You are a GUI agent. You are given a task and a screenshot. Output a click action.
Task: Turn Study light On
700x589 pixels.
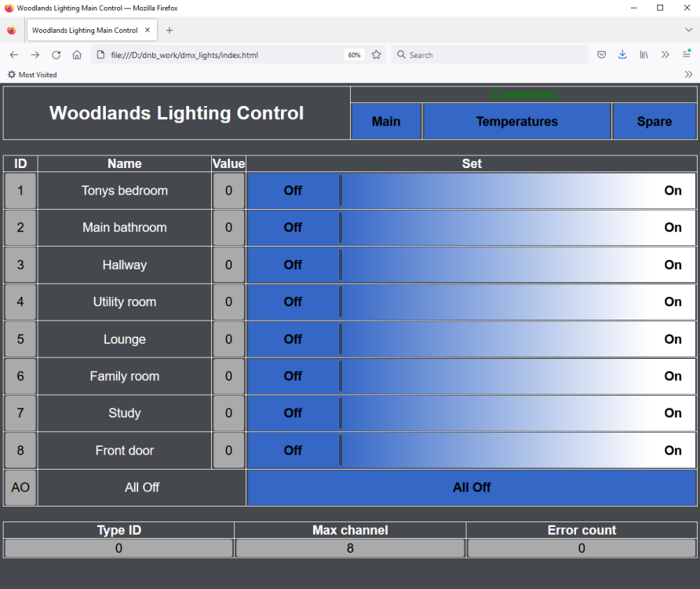pyautogui.click(x=673, y=413)
